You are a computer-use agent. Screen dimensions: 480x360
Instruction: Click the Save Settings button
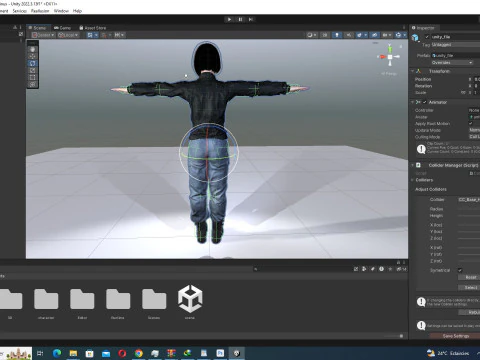455,336
